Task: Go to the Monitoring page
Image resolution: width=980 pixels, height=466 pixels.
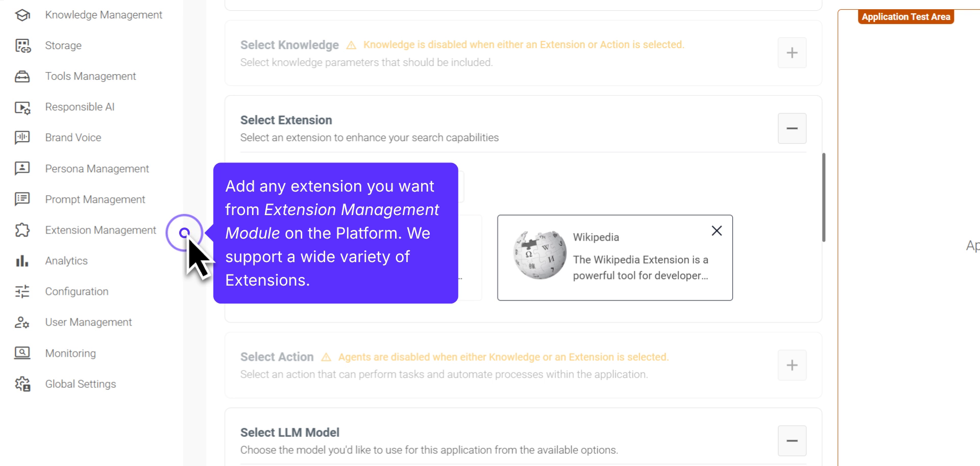Action: 70,353
